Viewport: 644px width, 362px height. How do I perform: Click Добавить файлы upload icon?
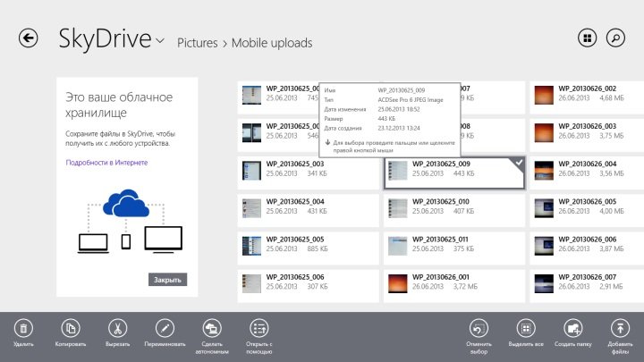click(x=620, y=328)
